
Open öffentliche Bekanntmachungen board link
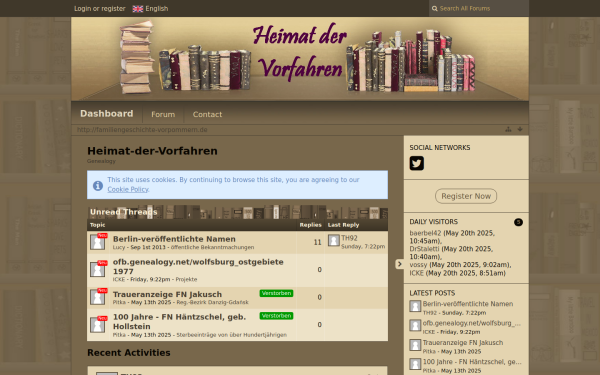tap(212, 247)
